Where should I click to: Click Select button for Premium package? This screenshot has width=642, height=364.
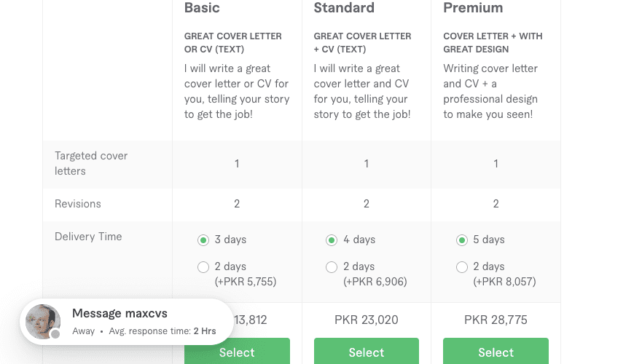(x=496, y=352)
